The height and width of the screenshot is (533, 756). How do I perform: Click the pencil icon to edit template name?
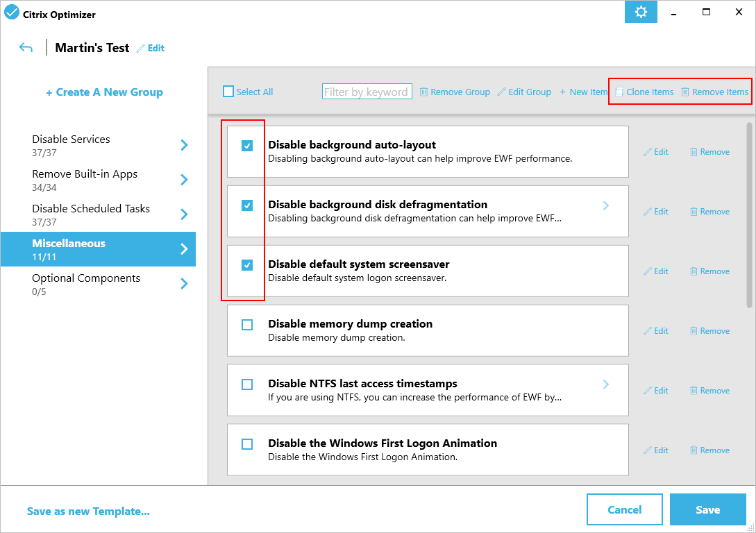[x=142, y=49]
